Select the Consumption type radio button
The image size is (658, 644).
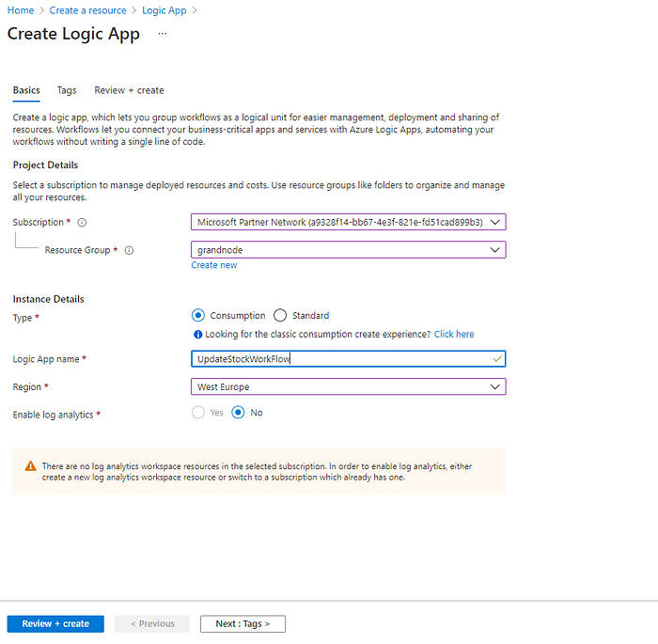coord(198,316)
